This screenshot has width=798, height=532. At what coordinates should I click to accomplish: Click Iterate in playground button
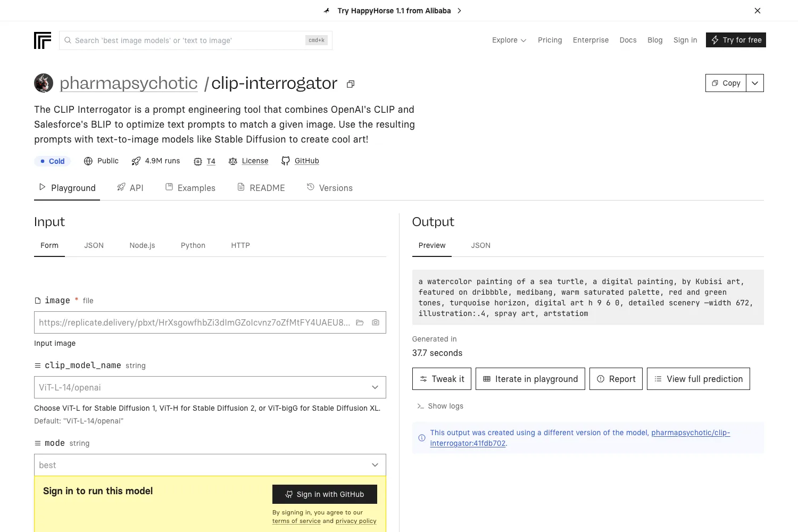pyautogui.click(x=530, y=379)
